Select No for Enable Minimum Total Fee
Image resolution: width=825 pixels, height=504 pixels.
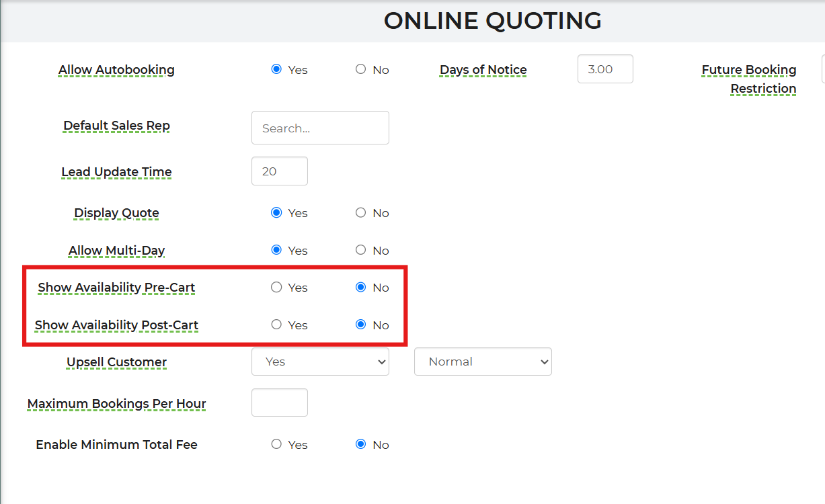pos(361,444)
